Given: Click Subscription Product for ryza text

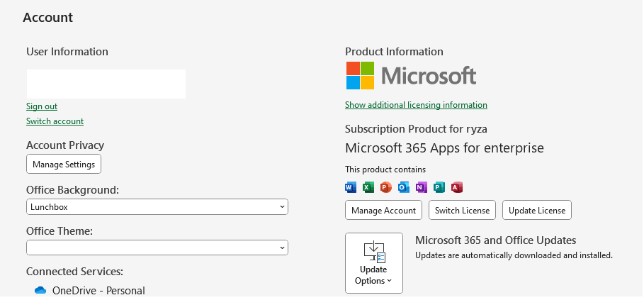Looking at the screenshot, I should tap(416, 129).
